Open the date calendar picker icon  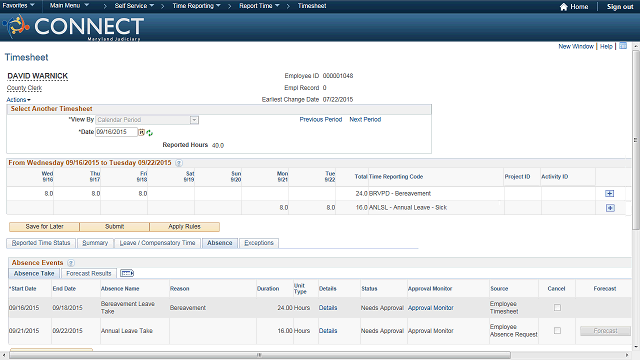tap(141, 132)
